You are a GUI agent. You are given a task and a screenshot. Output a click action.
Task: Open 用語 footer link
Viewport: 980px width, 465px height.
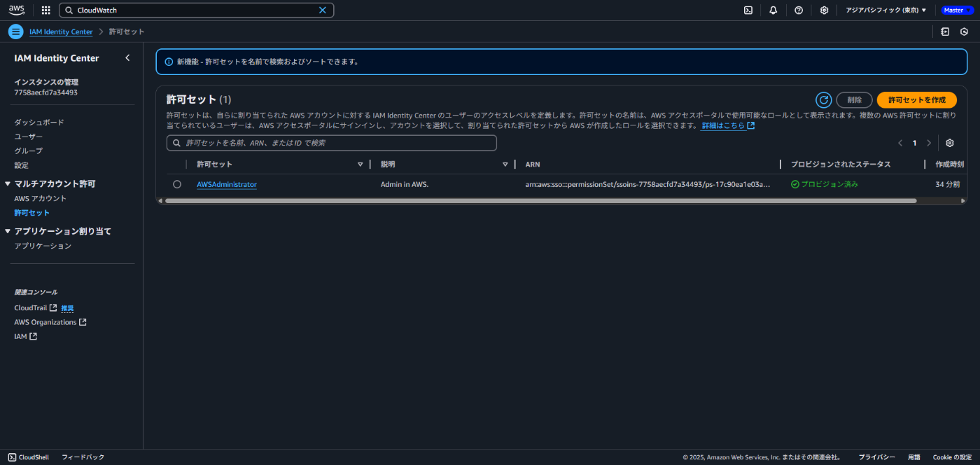click(914, 457)
